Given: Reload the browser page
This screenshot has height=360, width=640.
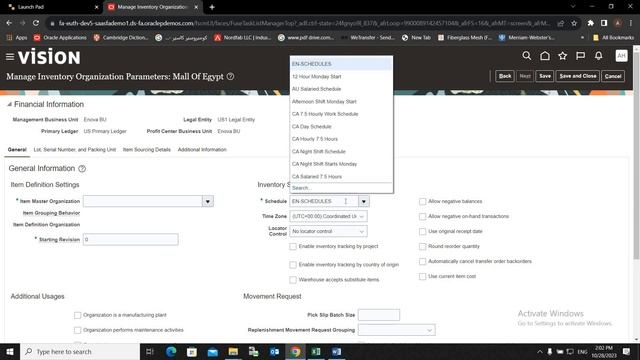Looking at the screenshot, I should pos(36,23).
